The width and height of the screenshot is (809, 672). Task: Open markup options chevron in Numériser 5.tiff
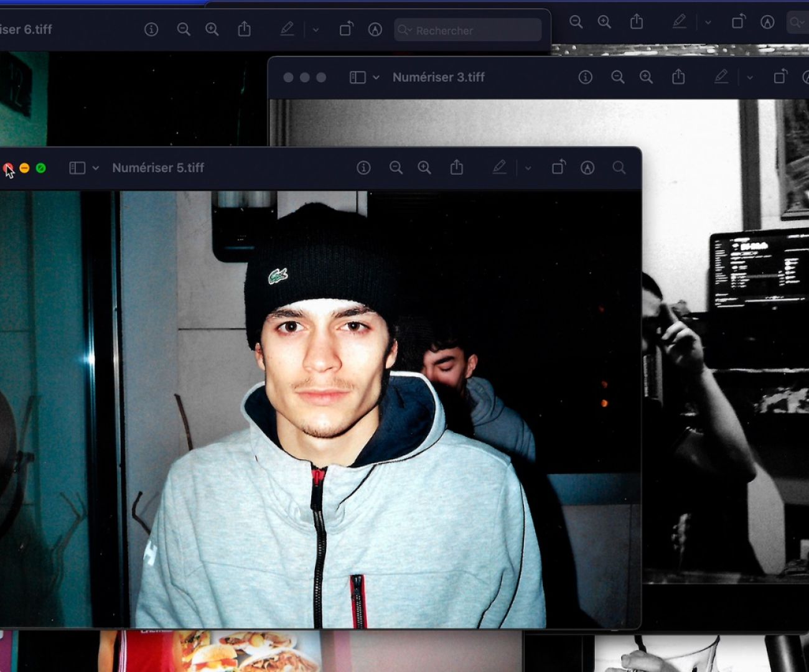coord(528,168)
